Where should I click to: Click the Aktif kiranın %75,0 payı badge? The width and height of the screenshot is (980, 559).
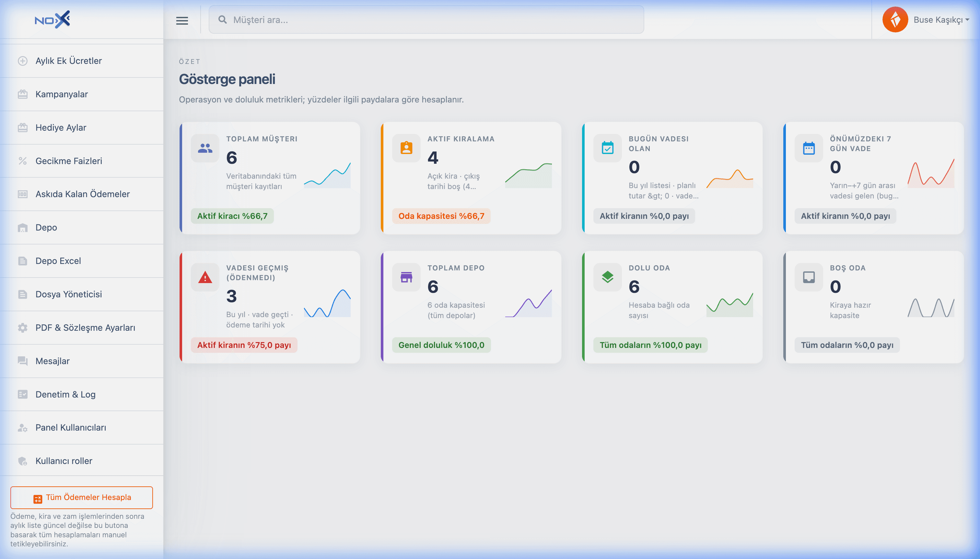click(x=244, y=345)
